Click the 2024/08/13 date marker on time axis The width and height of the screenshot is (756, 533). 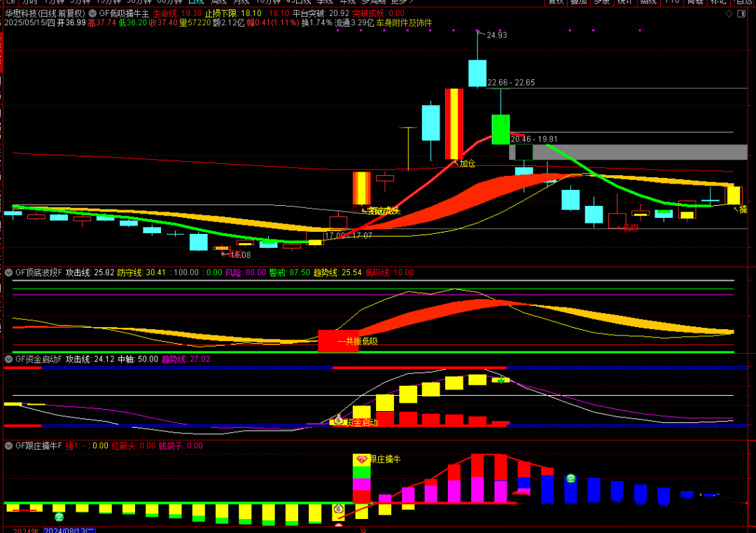click(x=69, y=529)
